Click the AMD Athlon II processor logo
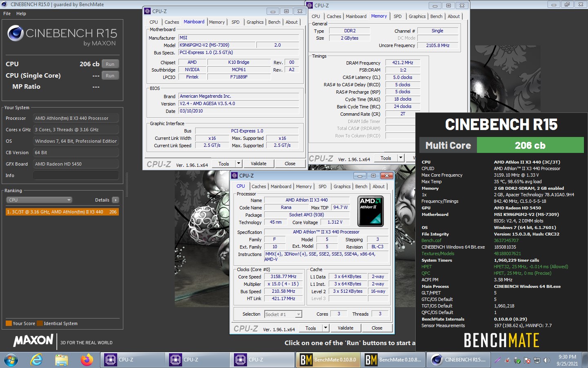Viewport: 588px width, 368px height. coord(370,211)
